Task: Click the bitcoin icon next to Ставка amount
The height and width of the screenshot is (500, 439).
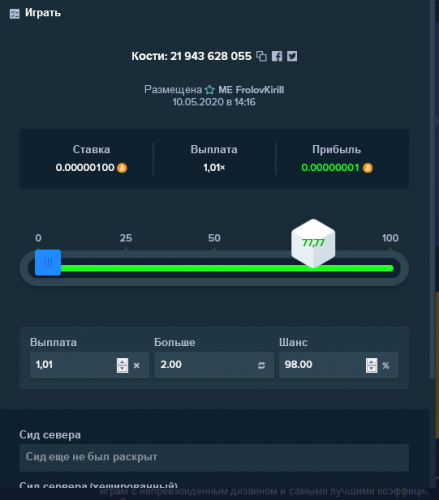Action: (122, 168)
